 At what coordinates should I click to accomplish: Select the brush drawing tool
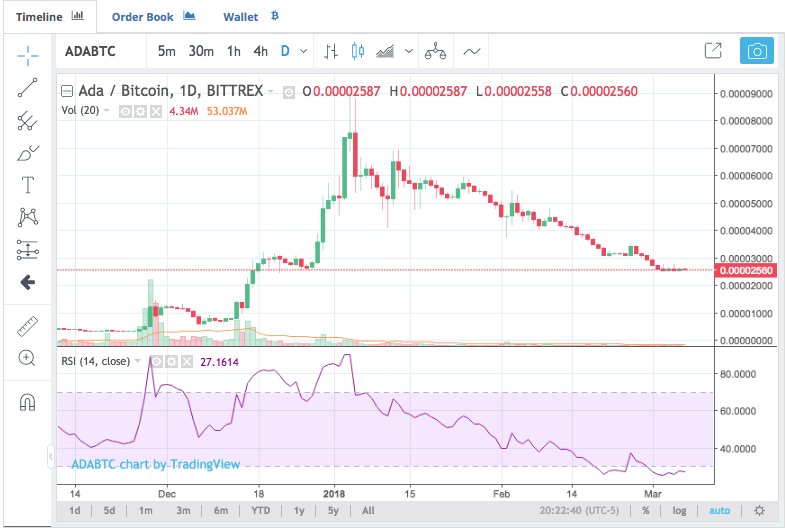coord(28,153)
